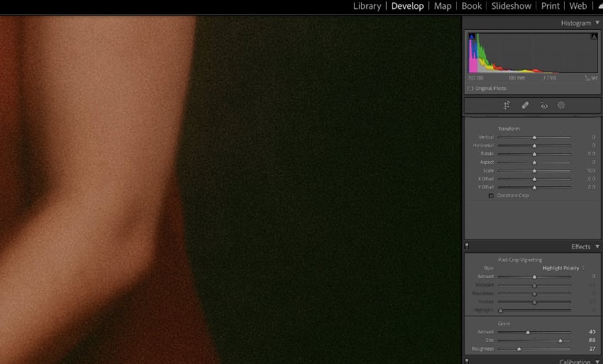
Task: Click the 100 mm focal length text
Action: pos(516,78)
